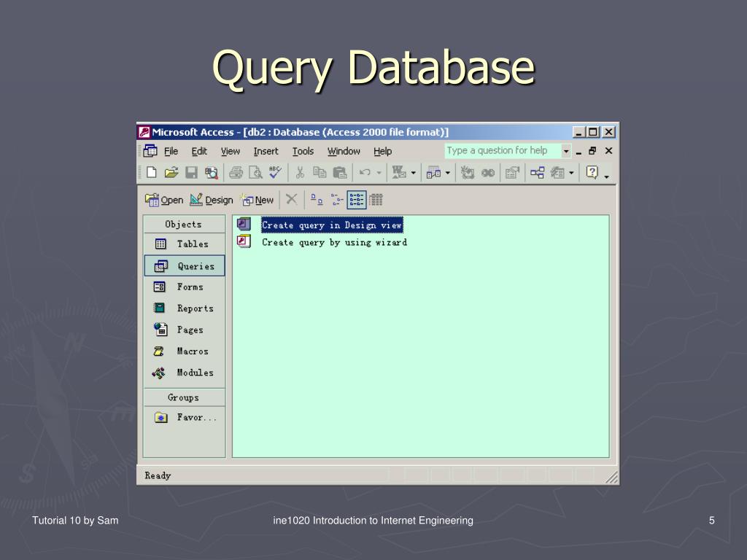Open dropdown arrow next to New Object
This screenshot has height=560, width=747.
point(571,173)
